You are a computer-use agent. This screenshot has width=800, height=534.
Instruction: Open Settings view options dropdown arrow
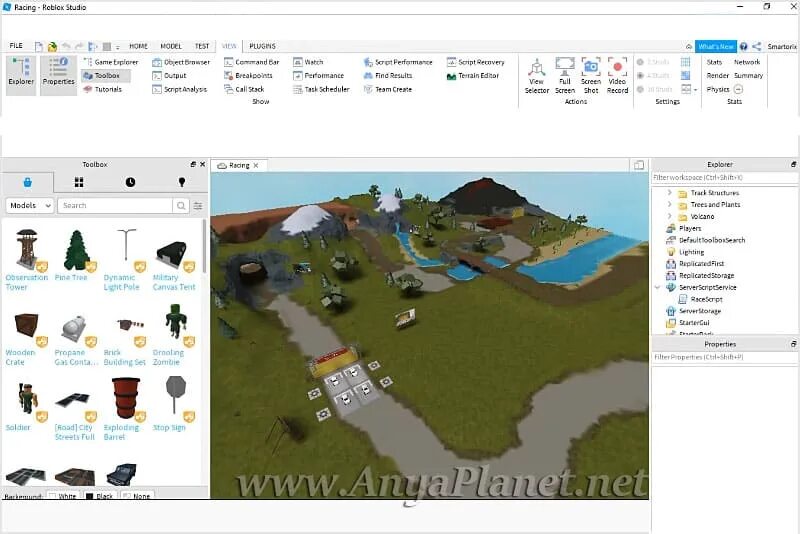coord(695,90)
